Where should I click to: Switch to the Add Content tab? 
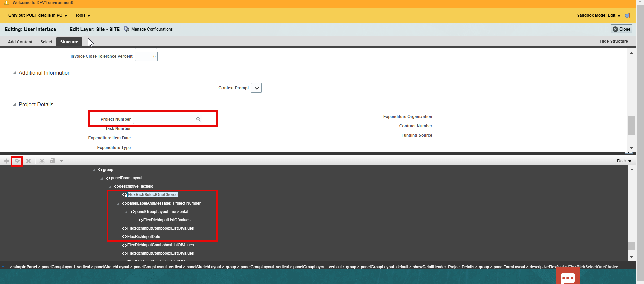point(20,42)
